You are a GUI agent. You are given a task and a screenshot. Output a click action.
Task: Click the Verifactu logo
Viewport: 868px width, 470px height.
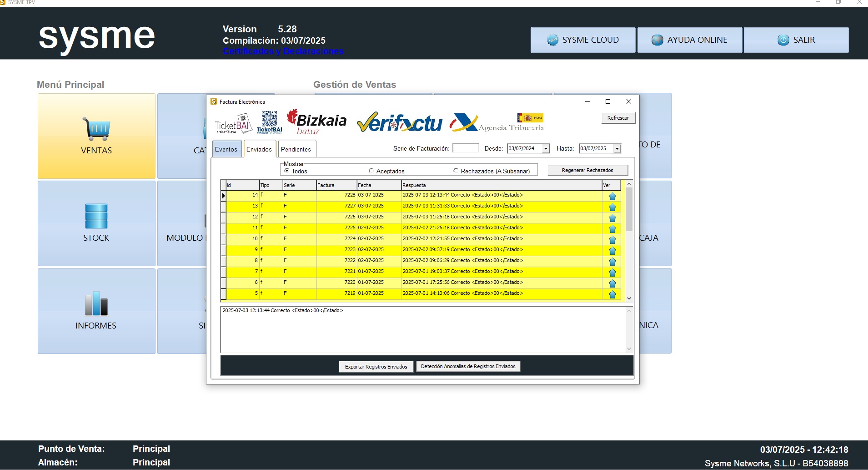pos(399,122)
